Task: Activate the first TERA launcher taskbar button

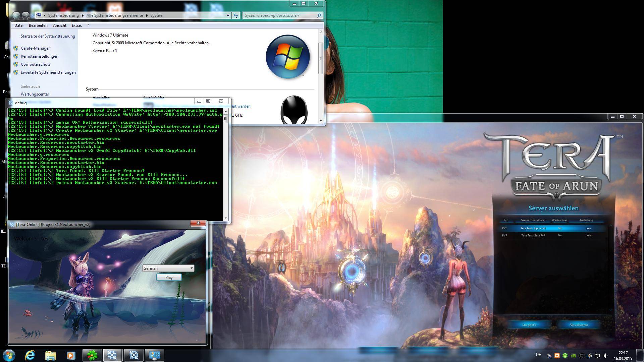Action: tap(112, 355)
